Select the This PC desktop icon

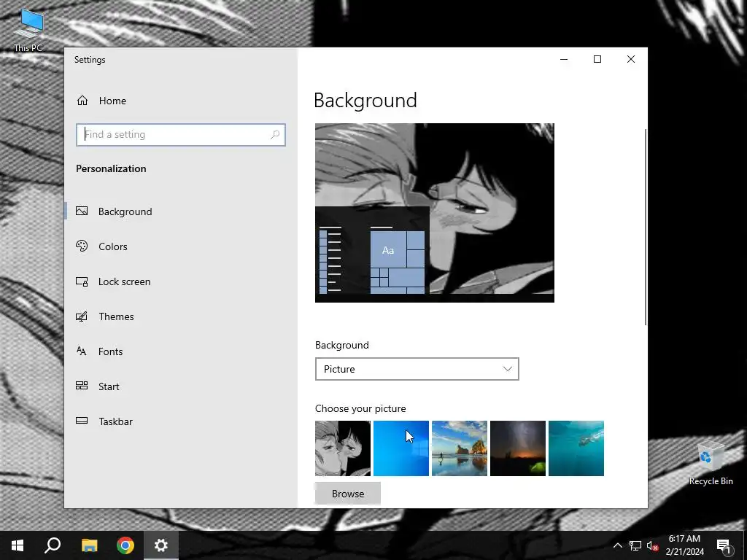[28, 30]
